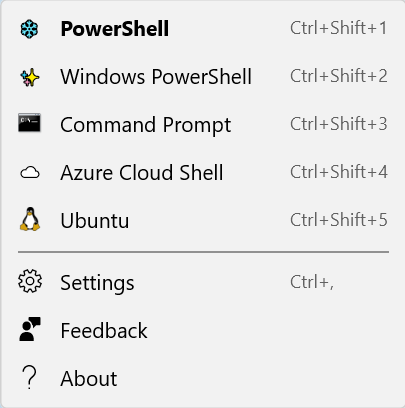Click the Ctrl+Shift+1 shortcut hint

(339, 28)
